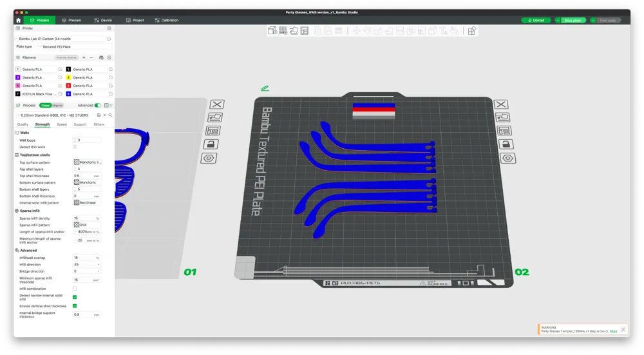Click filament 3 purple color swatch
The image size is (644, 355).
coord(17,78)
